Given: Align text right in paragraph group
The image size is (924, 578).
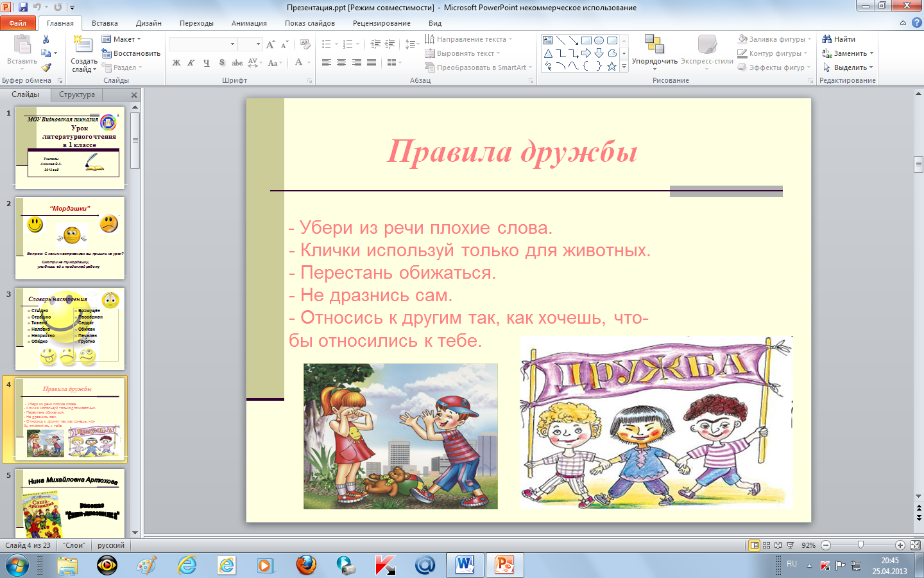Looking at the screenshot, I should coord(356,63).
